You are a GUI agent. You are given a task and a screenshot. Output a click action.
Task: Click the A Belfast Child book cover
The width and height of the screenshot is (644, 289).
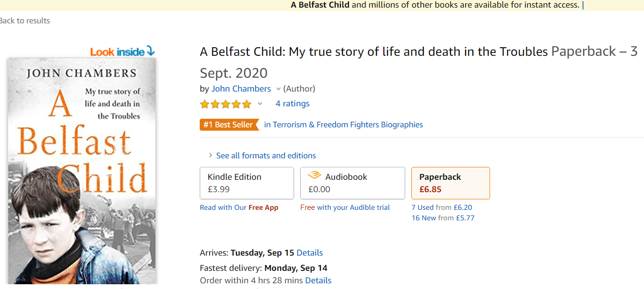click(82, 172)
